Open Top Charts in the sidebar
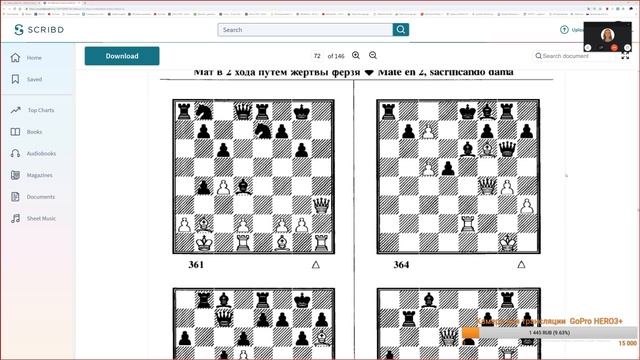Image resolution: width=640 pixels, height=360 pixels. pyautogui.click(x=41, y=110)
